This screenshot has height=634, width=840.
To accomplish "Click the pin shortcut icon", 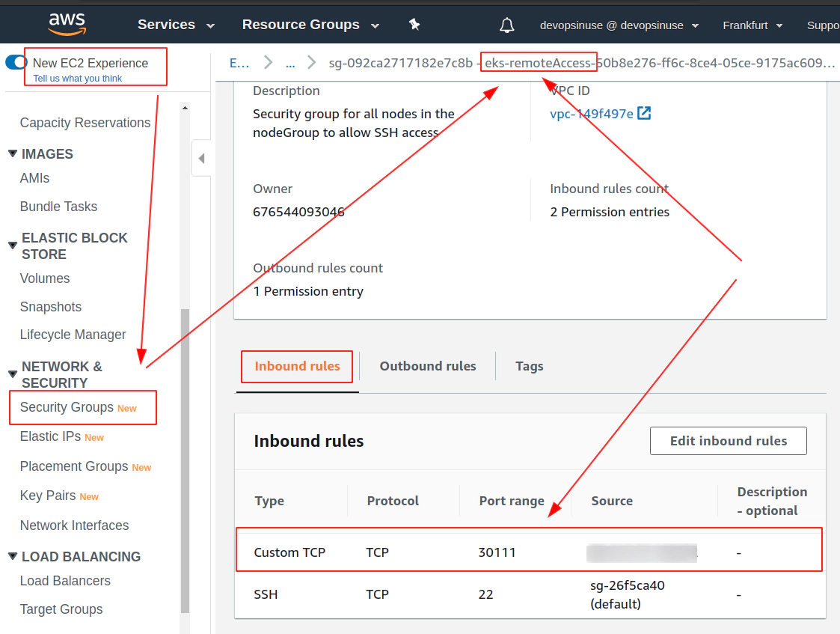I will tap(414, 25).
